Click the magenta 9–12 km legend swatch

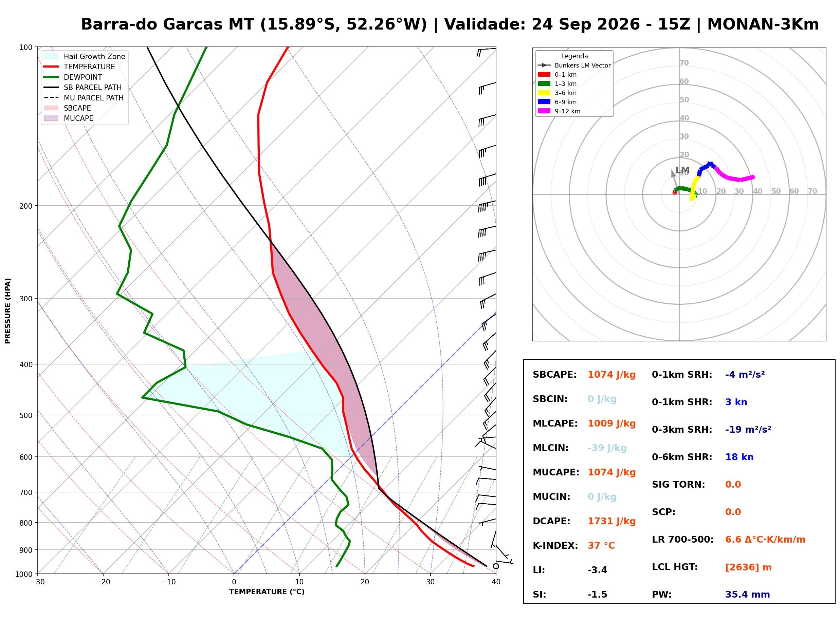click(544, 111)
